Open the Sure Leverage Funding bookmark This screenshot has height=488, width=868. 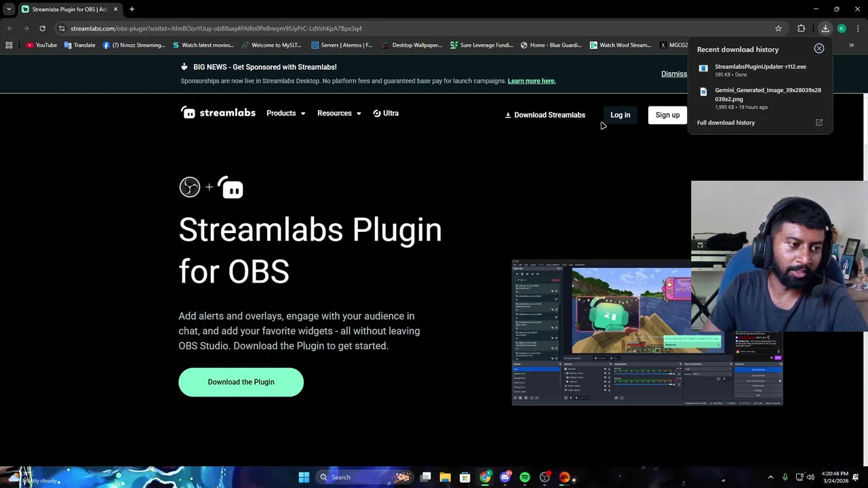[x=481, y=45]
